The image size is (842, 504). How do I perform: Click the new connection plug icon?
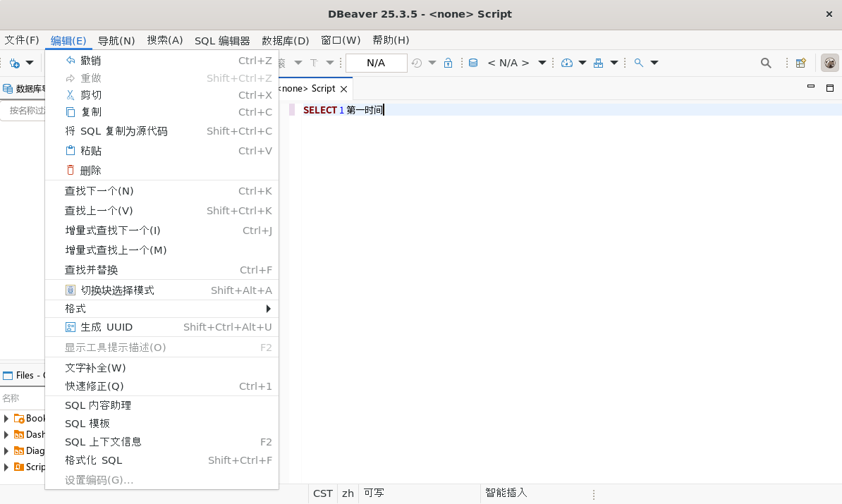(15, 63)
